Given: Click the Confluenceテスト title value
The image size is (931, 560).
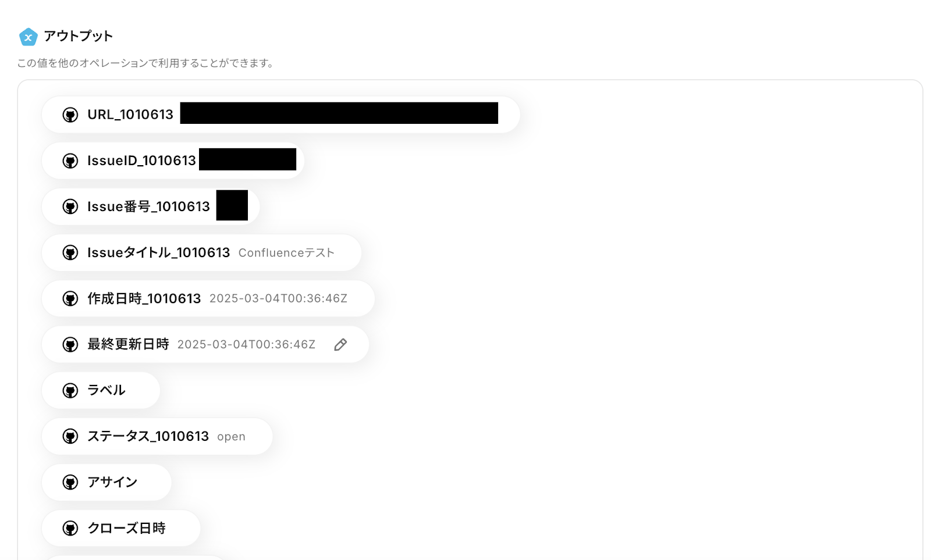Looking at the screenshot, I should tap(286, 253).
